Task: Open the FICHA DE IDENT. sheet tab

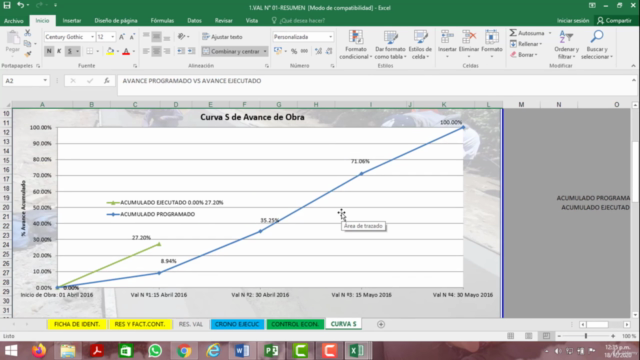Action: (x=77, y=324)
